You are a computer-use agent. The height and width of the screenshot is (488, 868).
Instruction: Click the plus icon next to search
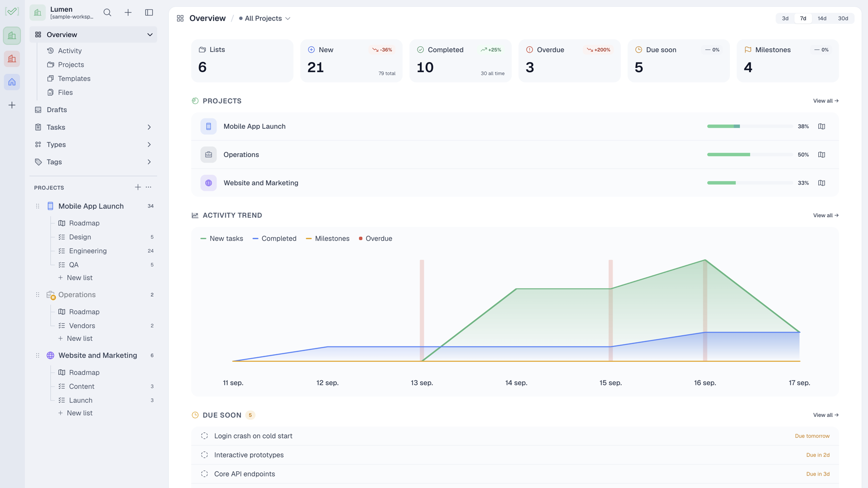coord(128,13)
